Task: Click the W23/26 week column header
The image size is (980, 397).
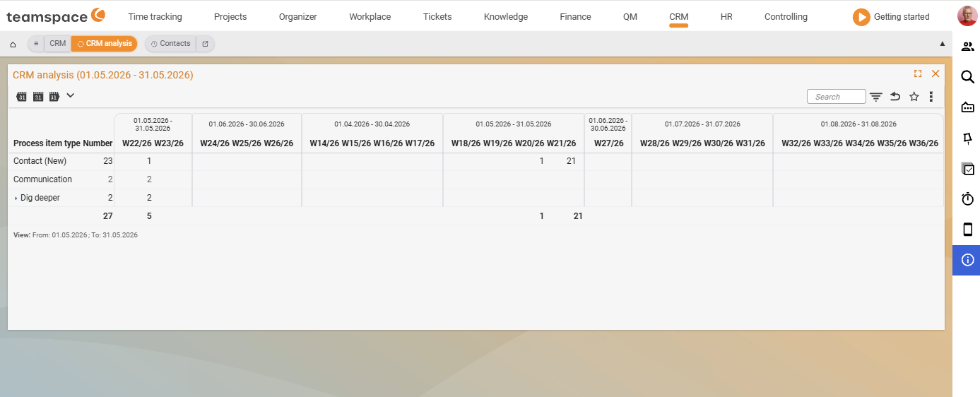Action: (169, 143)
